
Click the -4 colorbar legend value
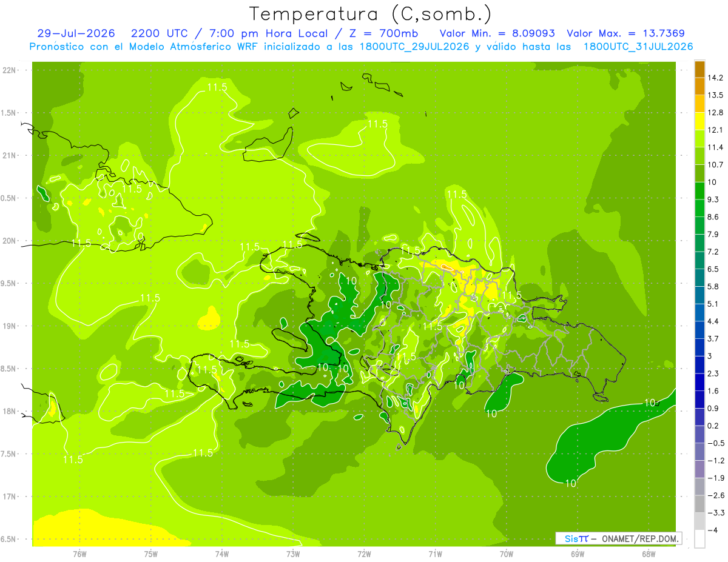713,530
